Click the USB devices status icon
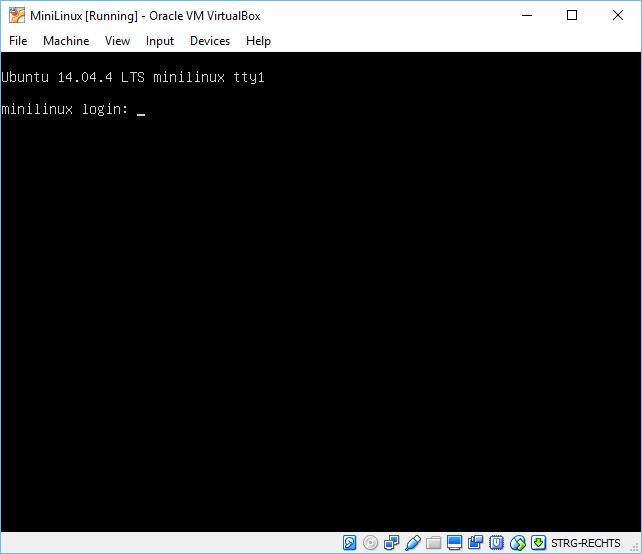Image resolution: width=642 pixels, height=554 pixels. click(x=412, y=543)
